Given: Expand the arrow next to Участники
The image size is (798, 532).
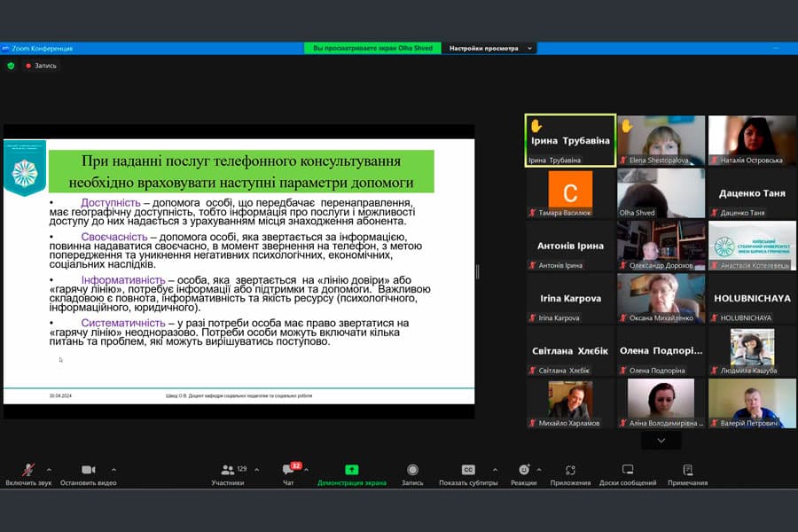Looking at the screenshot, I should coord(258,470).
